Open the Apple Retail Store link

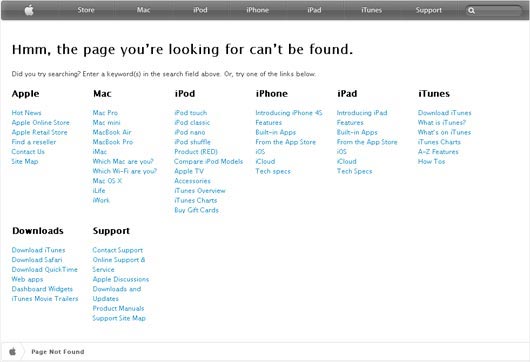[x=40, y=132]
